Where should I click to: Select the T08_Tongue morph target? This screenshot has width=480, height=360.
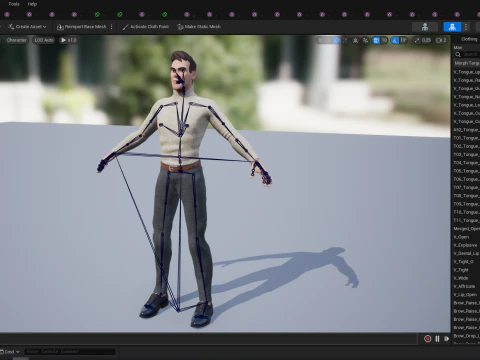pyautogui.click(x=466, y=196)
